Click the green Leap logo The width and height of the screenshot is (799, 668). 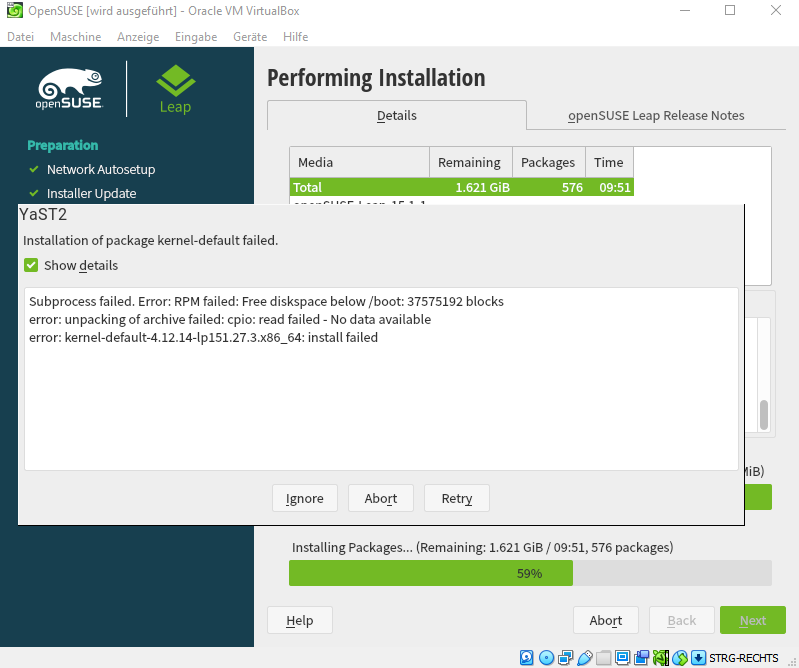[176, 89]
